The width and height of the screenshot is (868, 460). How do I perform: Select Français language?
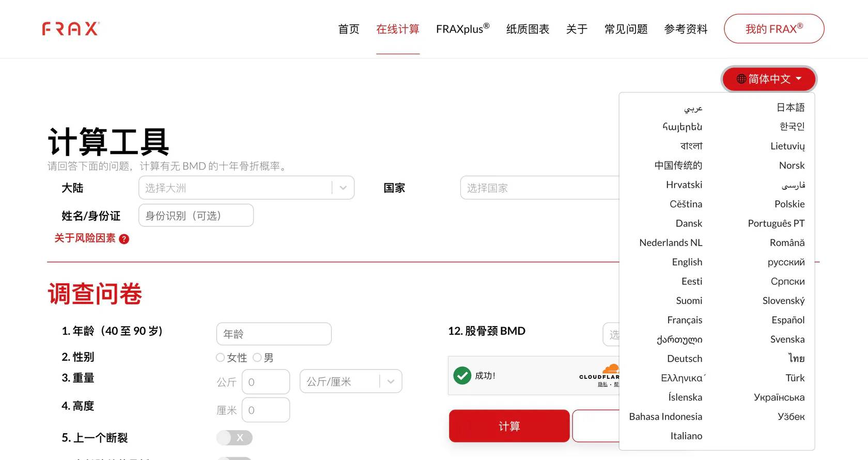pyautogui.click(x=685, y=320)
